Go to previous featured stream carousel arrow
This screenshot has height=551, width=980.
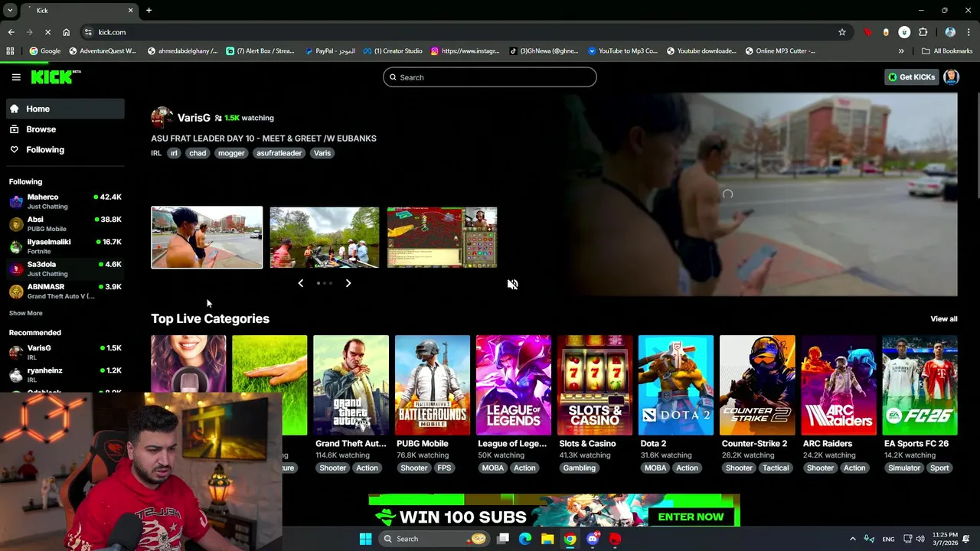point(300,283)
